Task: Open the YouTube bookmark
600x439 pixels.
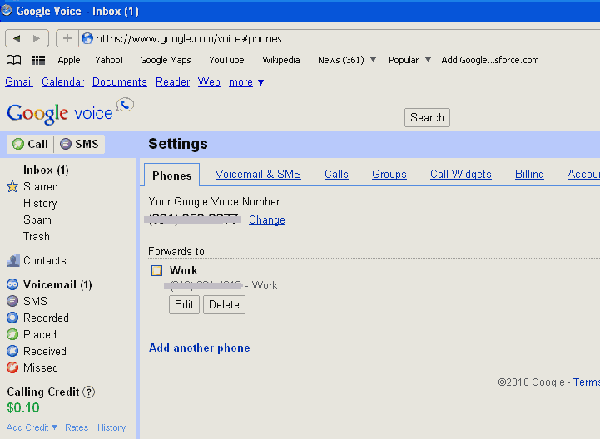Action: pos(227,60)
